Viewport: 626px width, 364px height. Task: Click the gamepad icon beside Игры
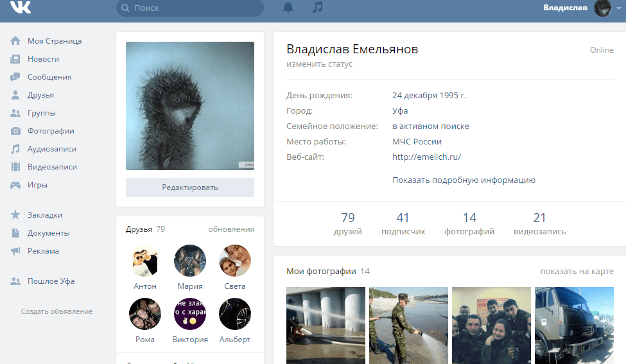15,185
